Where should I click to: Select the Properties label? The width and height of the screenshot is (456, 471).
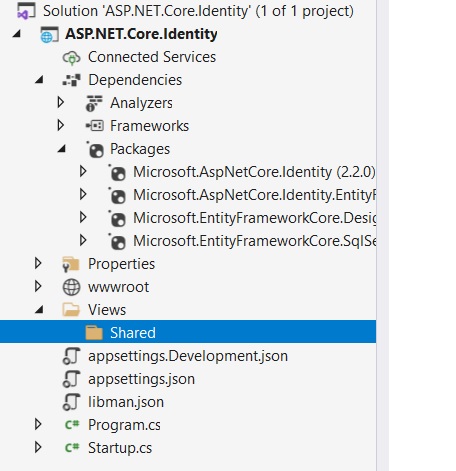click(x=121, y=264)
